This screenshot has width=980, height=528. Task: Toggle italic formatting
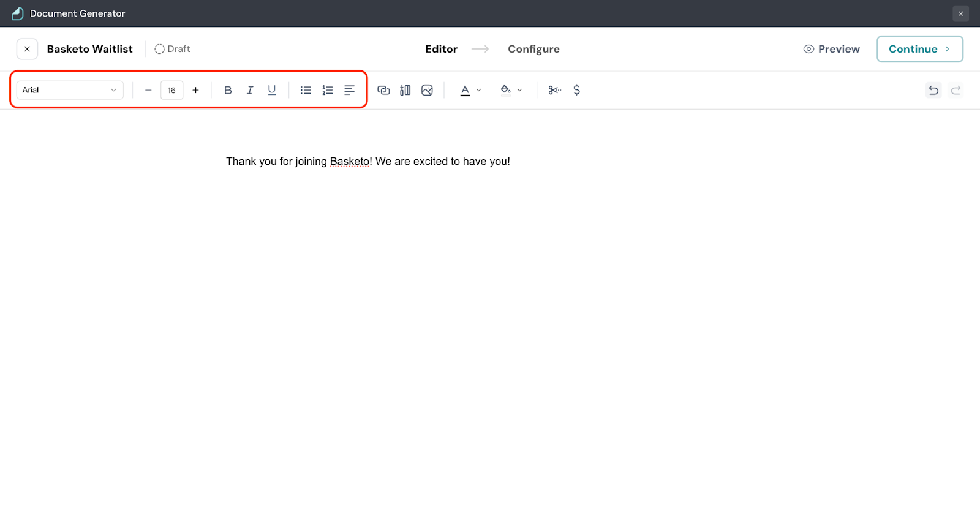click(250, 90)
